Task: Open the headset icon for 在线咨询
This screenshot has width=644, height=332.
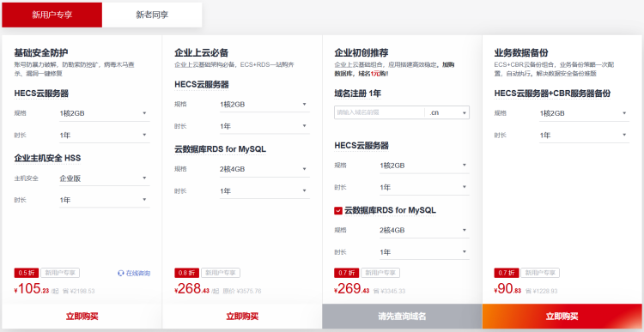Action: 121,273
